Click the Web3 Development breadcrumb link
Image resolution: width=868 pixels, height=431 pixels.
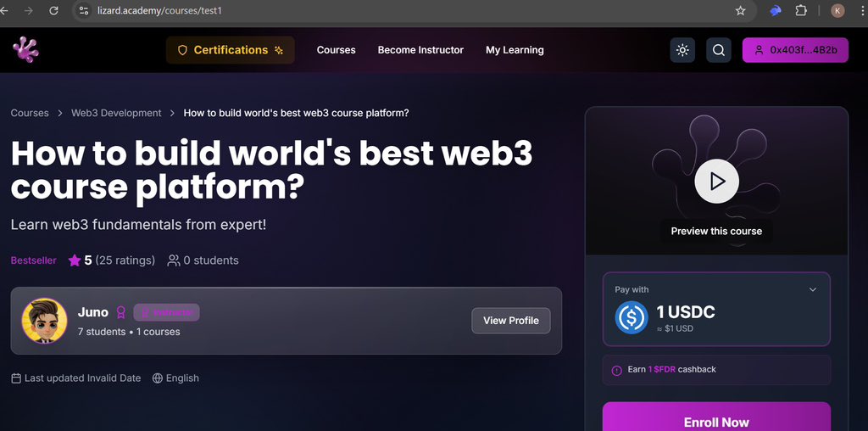116,113
